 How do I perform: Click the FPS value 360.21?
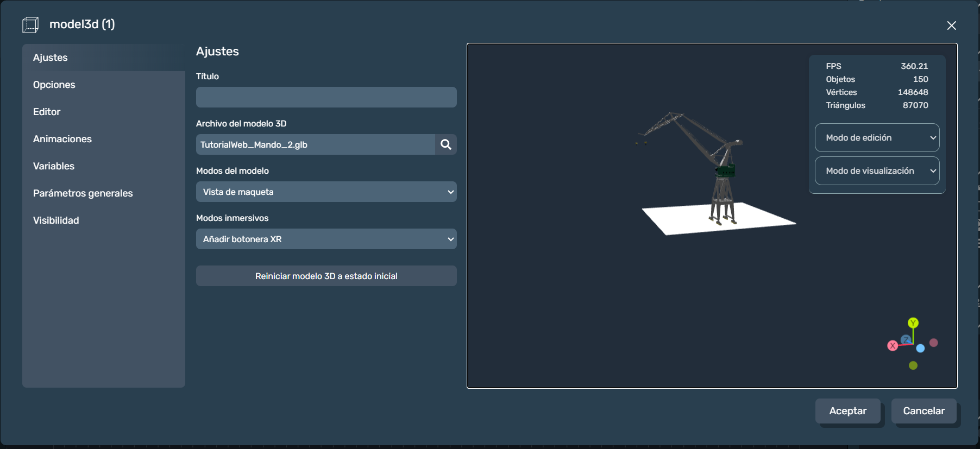(x=914, y=66)
